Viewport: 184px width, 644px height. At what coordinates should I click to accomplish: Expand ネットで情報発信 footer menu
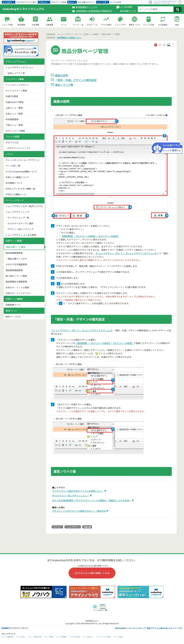[8, 637]
